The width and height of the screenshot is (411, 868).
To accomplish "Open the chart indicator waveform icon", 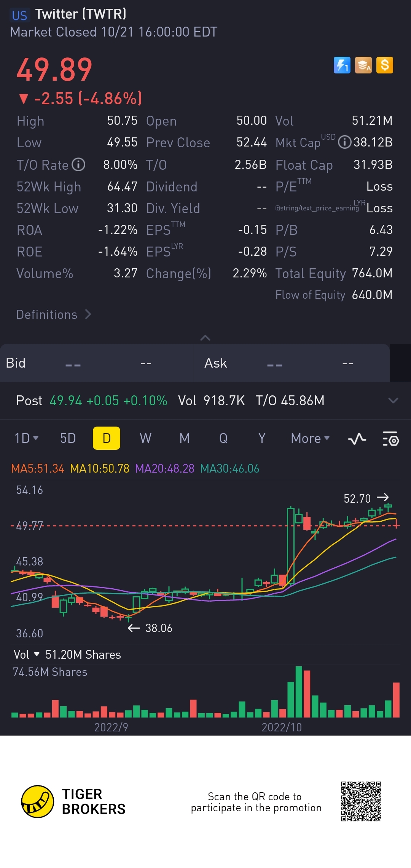I will pos(357,439).
